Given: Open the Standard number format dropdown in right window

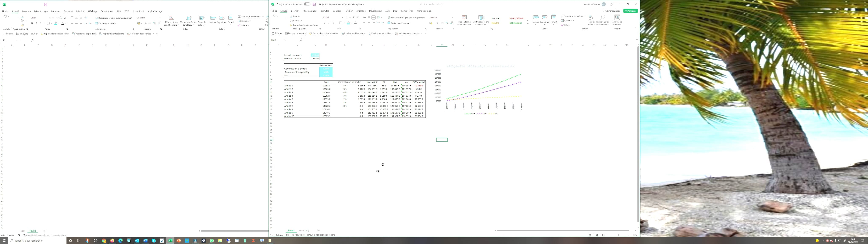Looking at the screenshot, I should (452, 18).
